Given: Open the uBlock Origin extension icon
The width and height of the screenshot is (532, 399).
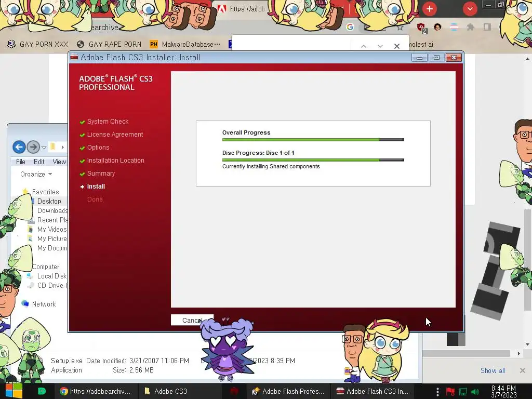Looking at the screenshot, I should click(x=421, y=28).
